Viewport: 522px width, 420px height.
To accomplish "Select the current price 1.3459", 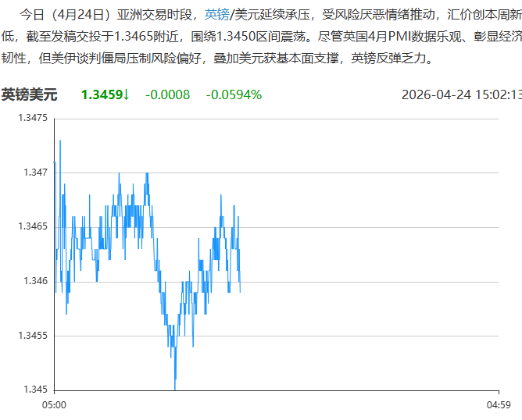I will tap(102, 94).
